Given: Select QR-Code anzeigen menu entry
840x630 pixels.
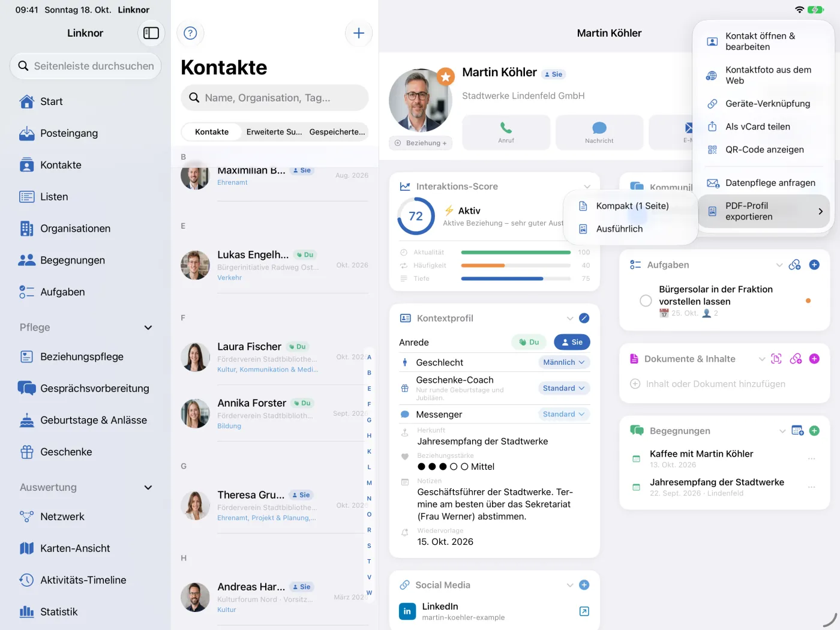Looking at the screenshot, I should tap(764, 149).
